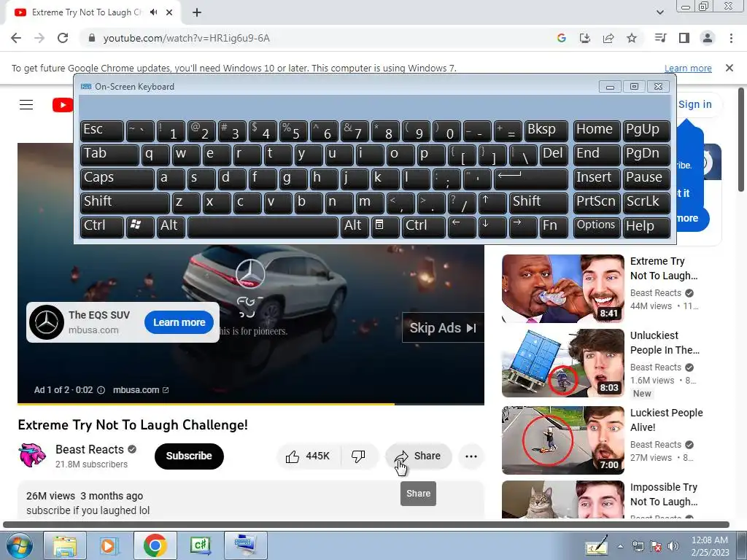Open a new tab with plus button
747x560 pixels.
(197, 13)
